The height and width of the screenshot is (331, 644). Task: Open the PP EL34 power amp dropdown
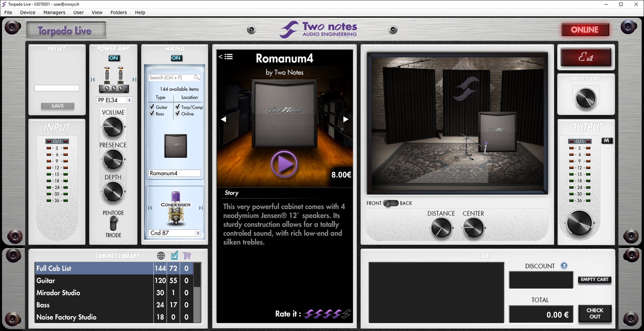coord(129,100)
